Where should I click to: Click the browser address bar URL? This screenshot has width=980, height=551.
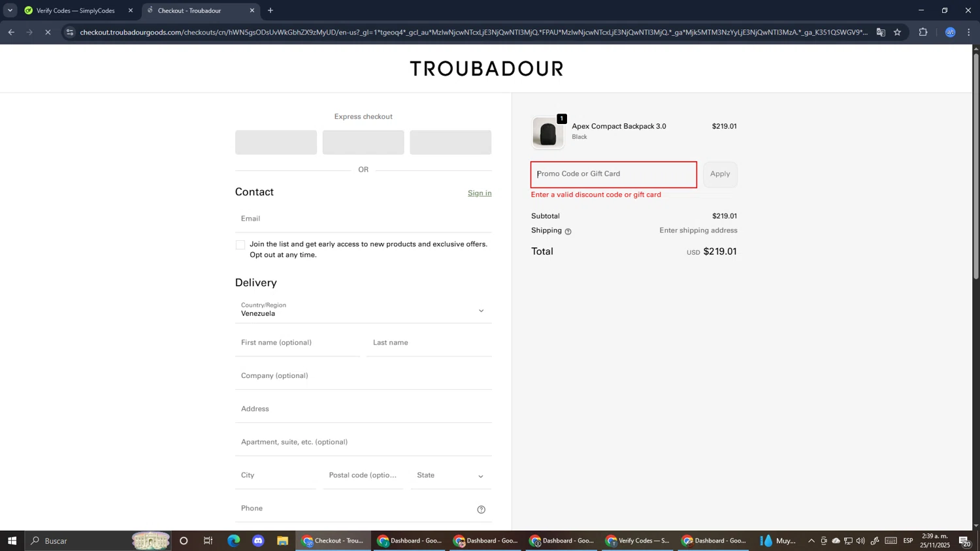pyautogui.click(x=474, y=32)
